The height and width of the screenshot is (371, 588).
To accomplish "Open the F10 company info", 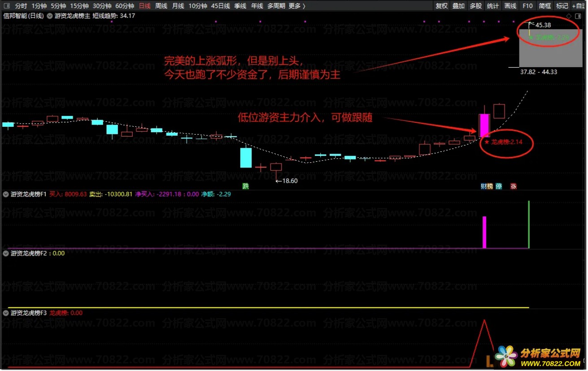I will point(528,6).
